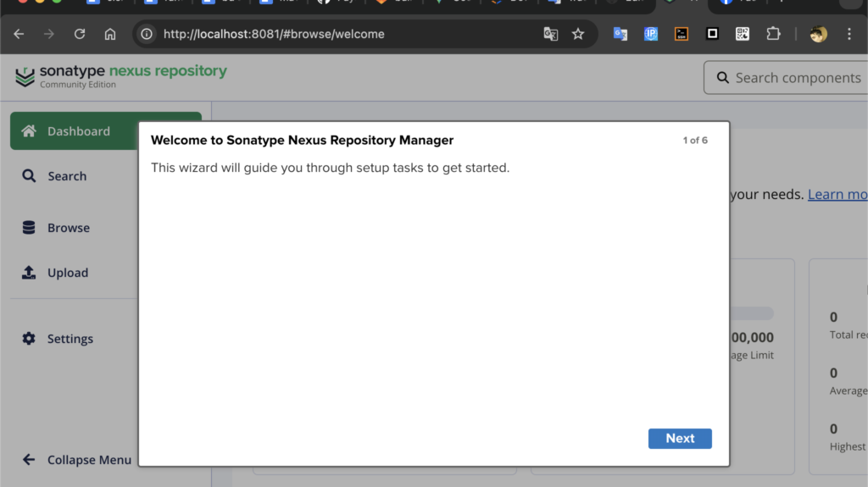This screenshot has width=868, height=487.
Task: Click the browser reload button
Action: [x=80, y=34]
